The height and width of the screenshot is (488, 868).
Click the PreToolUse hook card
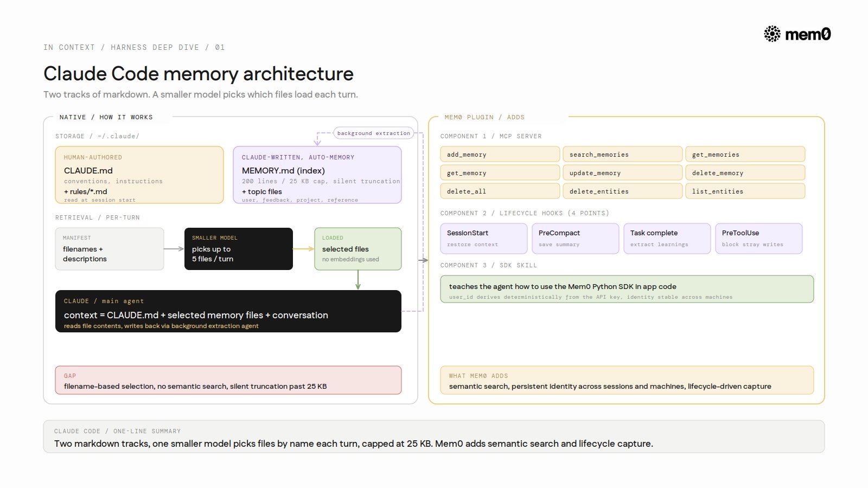pyautogui.click(x=759, y=239)
